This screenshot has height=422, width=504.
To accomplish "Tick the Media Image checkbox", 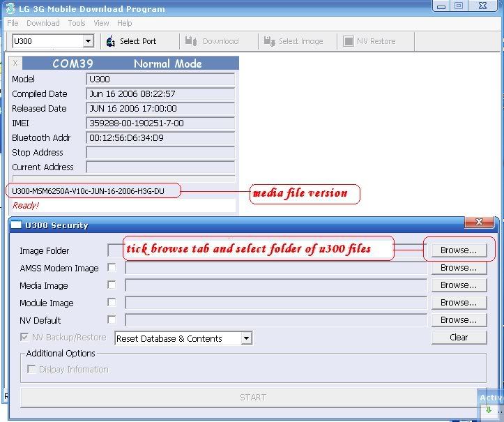I will point(112,285).
